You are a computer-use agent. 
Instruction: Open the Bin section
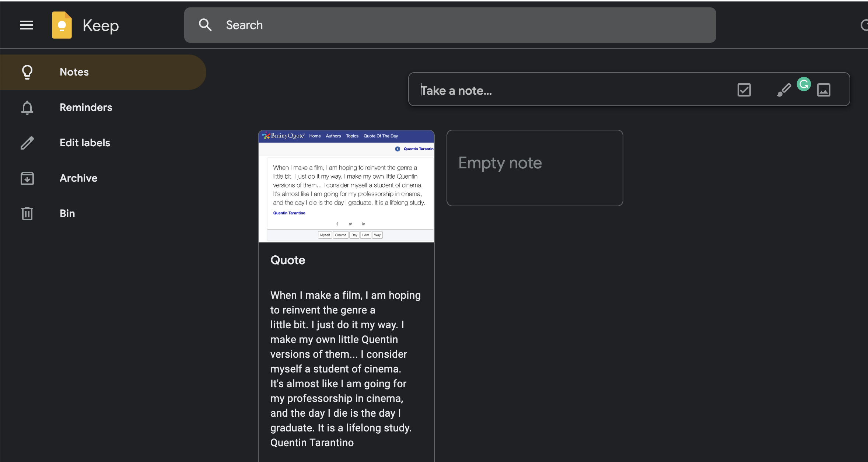(x=67, y=213)
